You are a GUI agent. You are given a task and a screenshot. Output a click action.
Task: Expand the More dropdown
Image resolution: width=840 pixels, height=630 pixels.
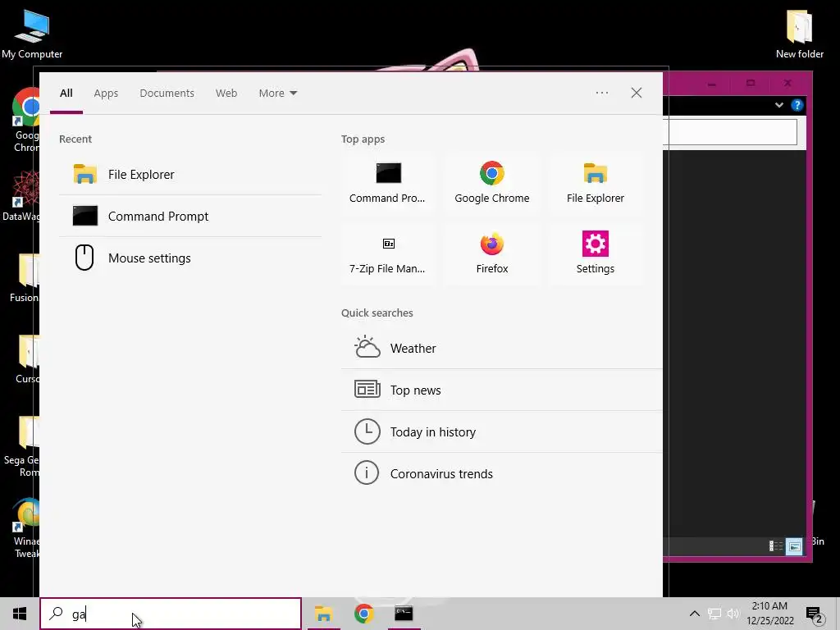[277, 94]
